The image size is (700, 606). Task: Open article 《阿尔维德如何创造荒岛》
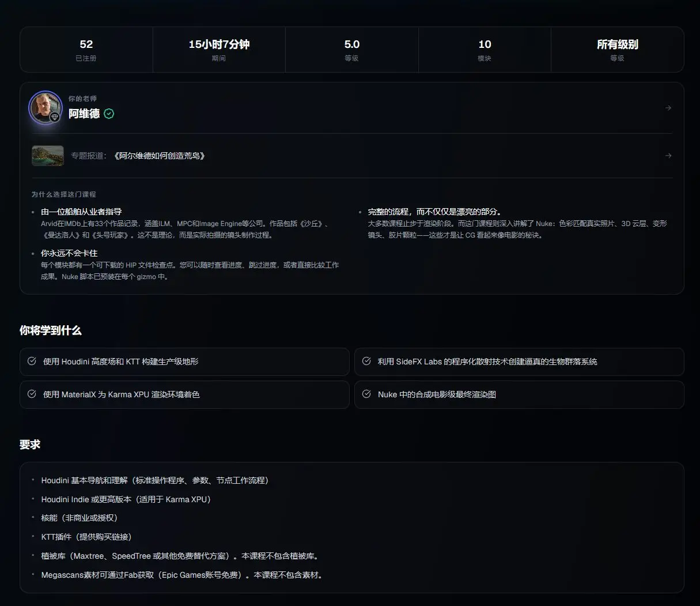[159, 156]
